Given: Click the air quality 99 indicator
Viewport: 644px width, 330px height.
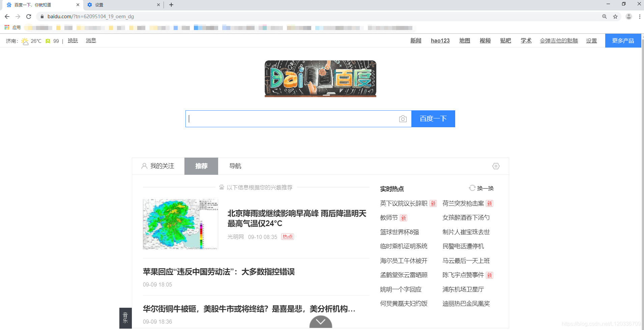Looking at the screenshot, I should (x=52, y=41).
